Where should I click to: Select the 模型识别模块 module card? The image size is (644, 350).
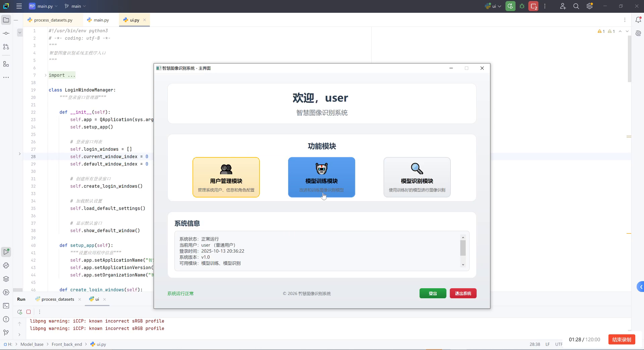pyautogui.click(x=417, y=177)
